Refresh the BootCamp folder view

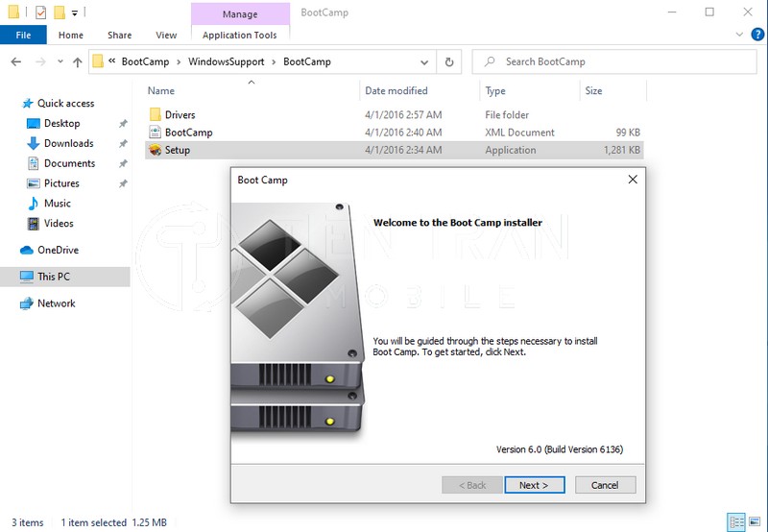coord(449,61)
